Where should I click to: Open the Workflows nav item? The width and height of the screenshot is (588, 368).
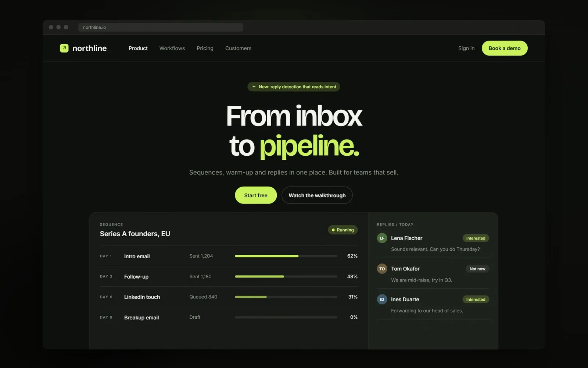point(172,48)
